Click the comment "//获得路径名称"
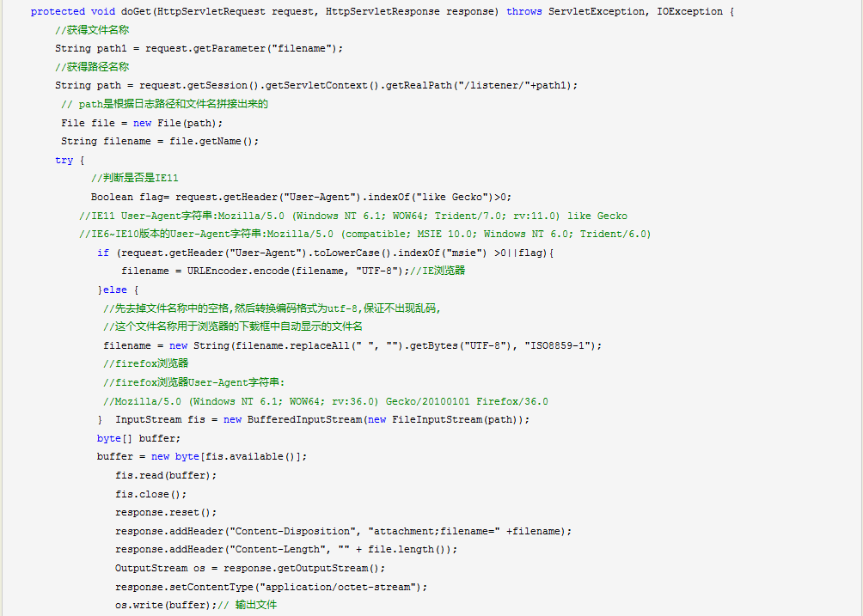863x616 pixels. (92, 66)
